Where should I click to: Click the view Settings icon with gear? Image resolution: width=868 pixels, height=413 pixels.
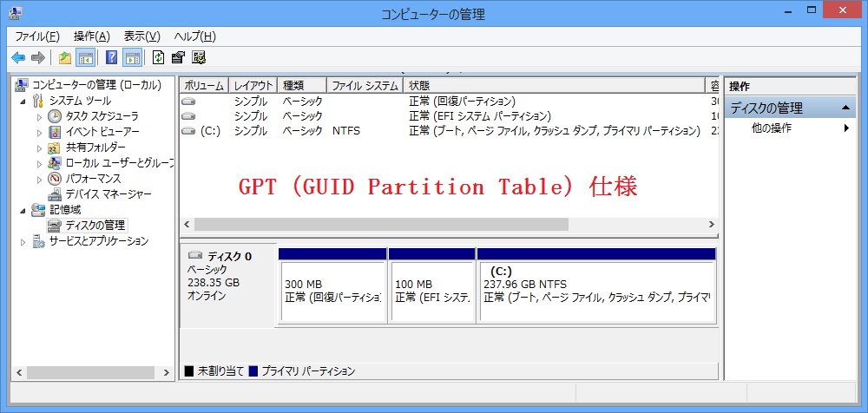pos(199,57)
